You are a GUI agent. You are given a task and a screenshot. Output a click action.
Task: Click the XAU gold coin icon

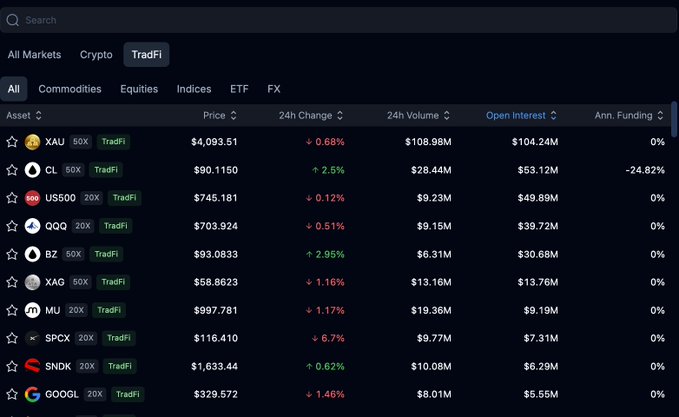click(32, 142)
